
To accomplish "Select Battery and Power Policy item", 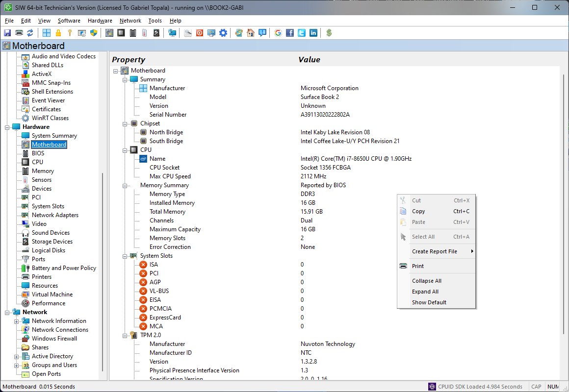I will tap(64, 268).
